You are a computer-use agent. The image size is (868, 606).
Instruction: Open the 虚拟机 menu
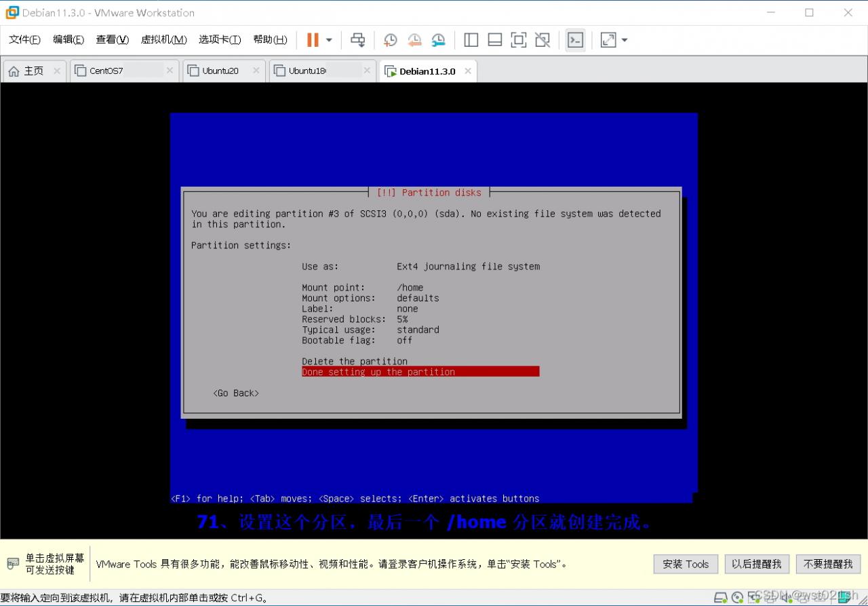163,40
